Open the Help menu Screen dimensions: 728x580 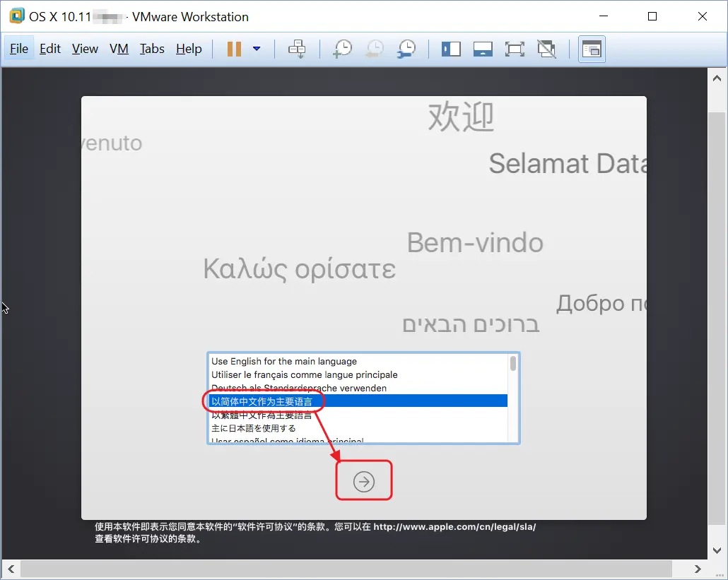point(187,49)
